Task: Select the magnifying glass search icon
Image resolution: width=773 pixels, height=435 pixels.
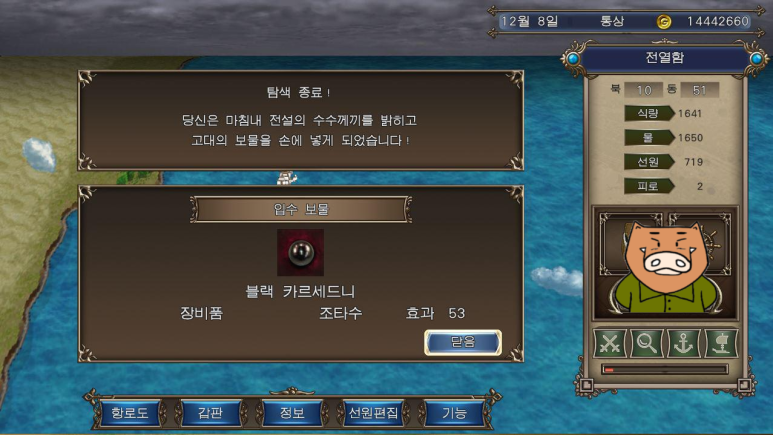Action: pos(646,343)
